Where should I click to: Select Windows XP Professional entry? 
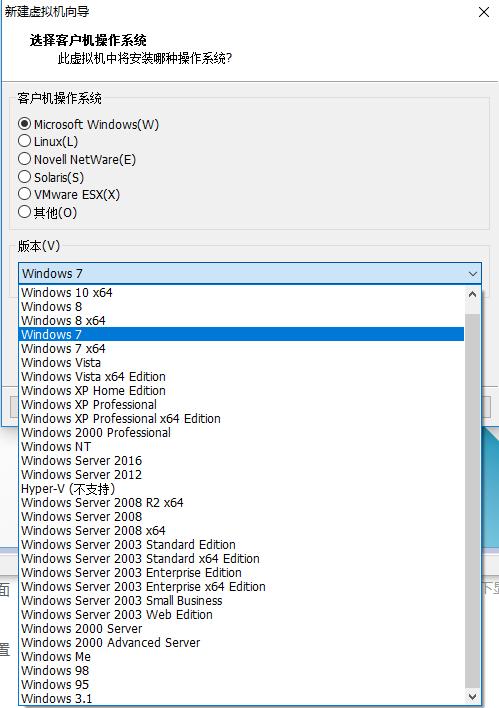pyautogui.click(x=242, y=405)
